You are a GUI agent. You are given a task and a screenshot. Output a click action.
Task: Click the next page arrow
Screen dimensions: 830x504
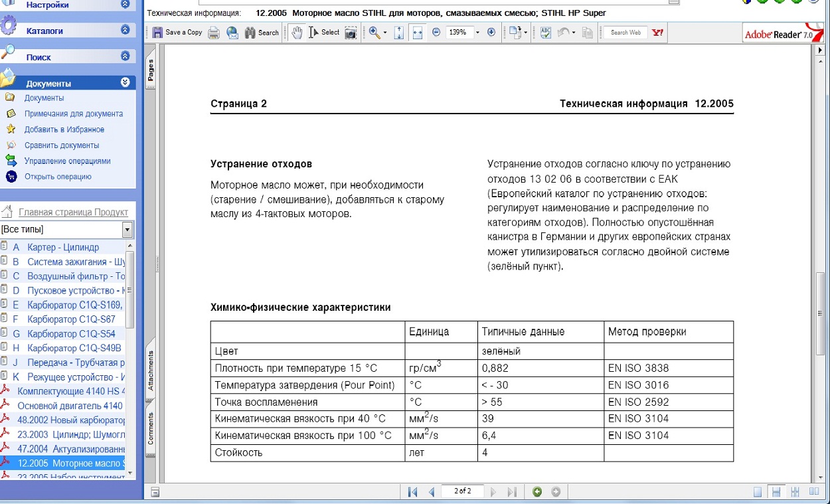click(x=493, y=492)
